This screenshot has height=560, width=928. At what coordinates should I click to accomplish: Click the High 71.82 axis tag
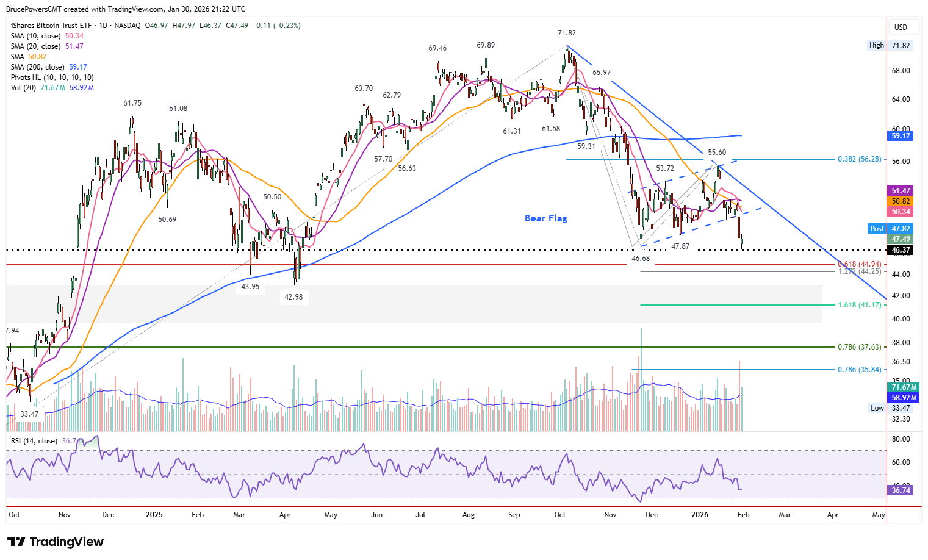tap(890, 45)
